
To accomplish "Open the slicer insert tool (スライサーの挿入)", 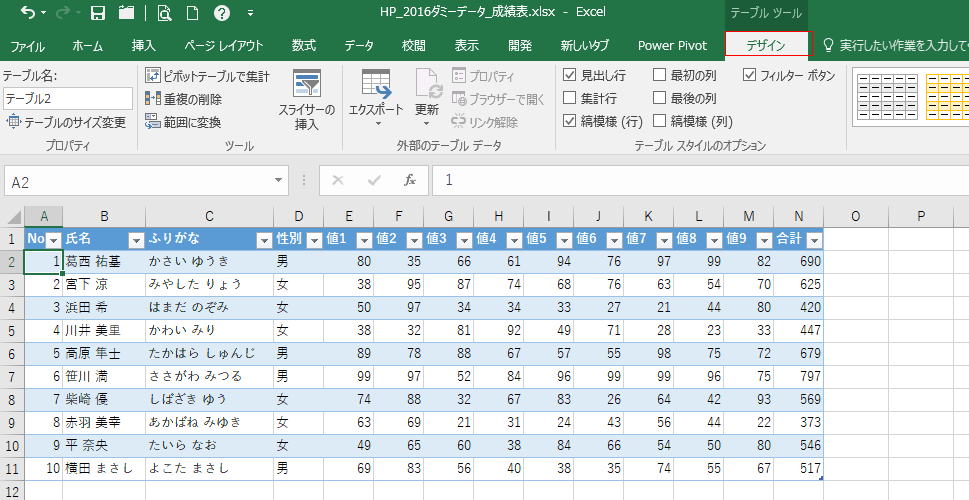I will pos(313,101).
